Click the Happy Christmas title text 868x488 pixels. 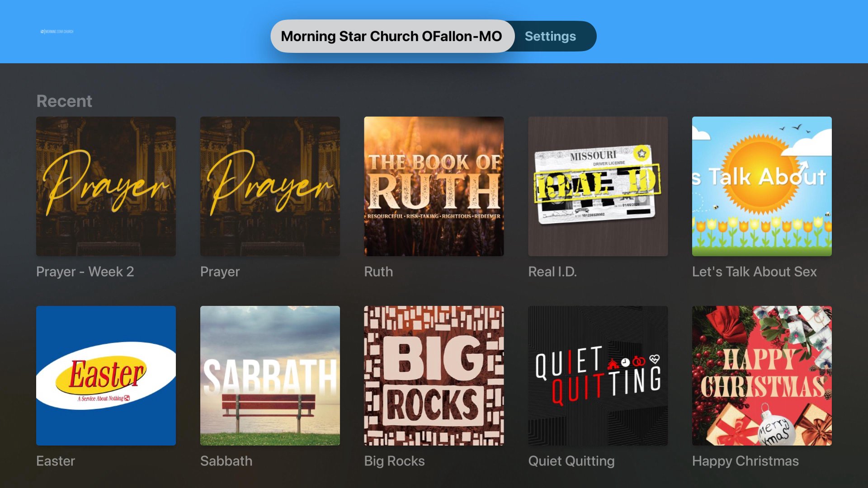745,461
